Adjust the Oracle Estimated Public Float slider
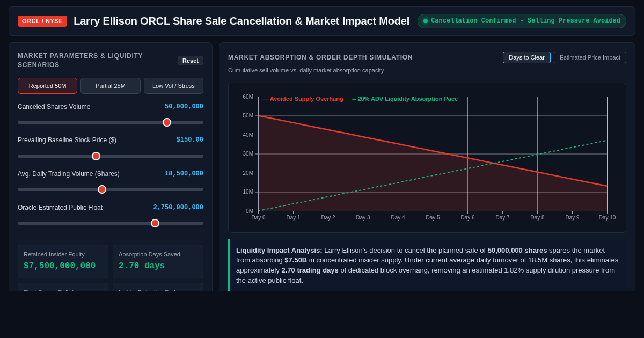The image size is (644, 338). (111, 223)
